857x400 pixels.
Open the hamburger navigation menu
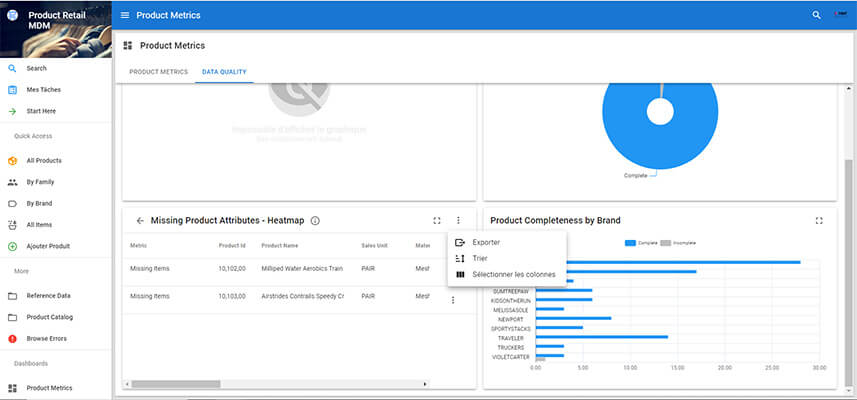click(125, 15)
